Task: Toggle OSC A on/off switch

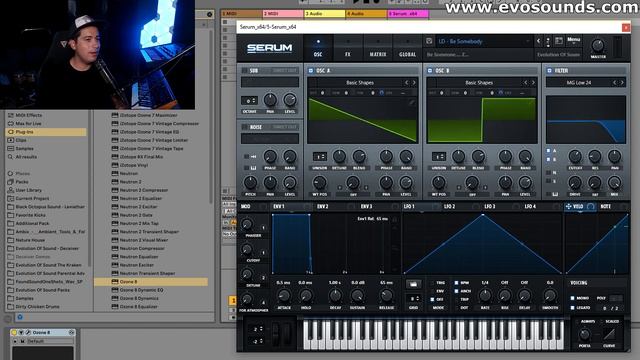Action: tap(311, 71)
